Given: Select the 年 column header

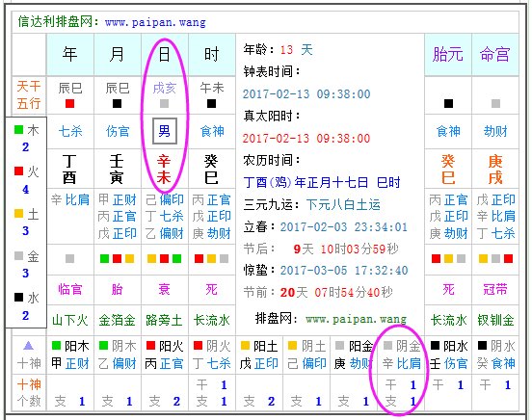Looking at the screenshot, I should pyautogui.click(x=69, y=54).
